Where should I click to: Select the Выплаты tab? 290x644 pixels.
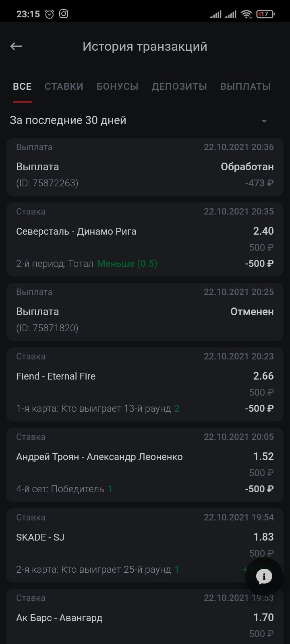click(x=245, y=87)
